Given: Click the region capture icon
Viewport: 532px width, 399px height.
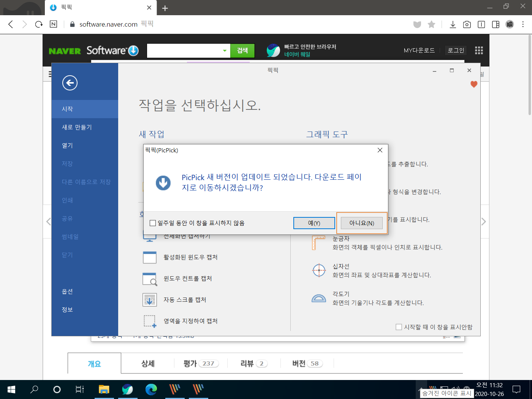Looking at the screenshot, I should click(150, 321).
